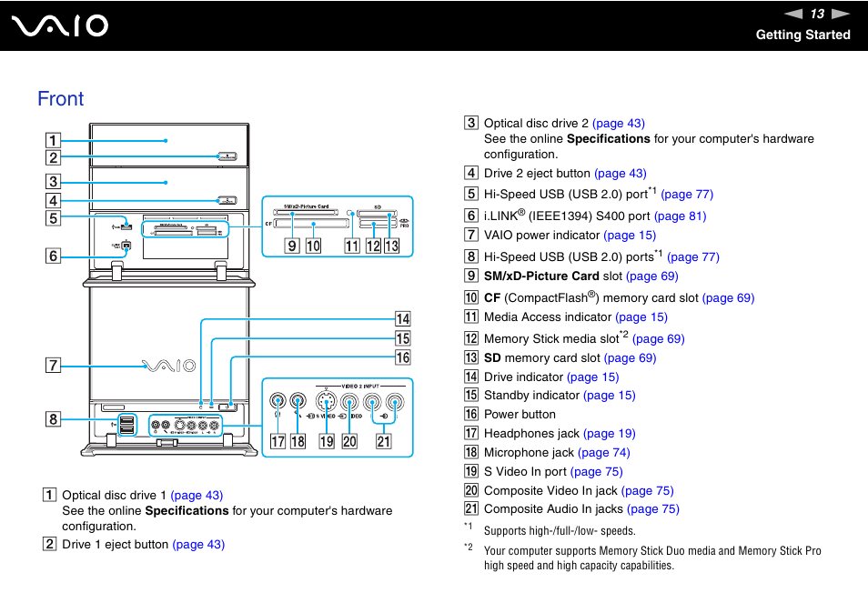
Task: Open page 43 link for Optical disc drive 2
Action: click(619, 124)
